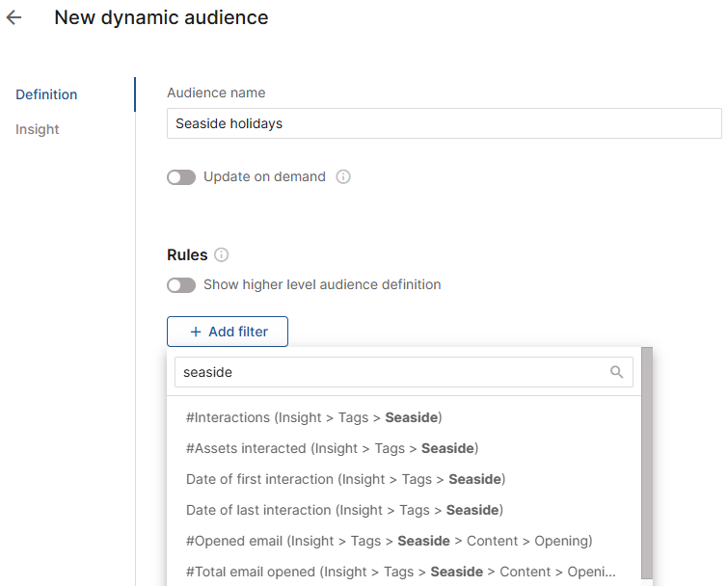Click the filter dropdown scrollbar

[647, 463]
